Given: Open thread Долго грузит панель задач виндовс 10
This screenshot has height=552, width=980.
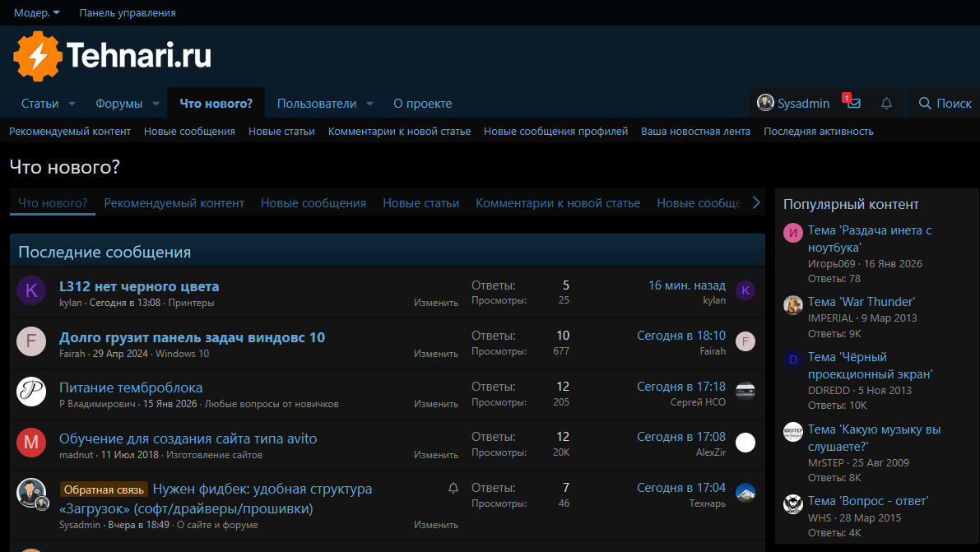Looking at the screenshot, I should (192, 337).
